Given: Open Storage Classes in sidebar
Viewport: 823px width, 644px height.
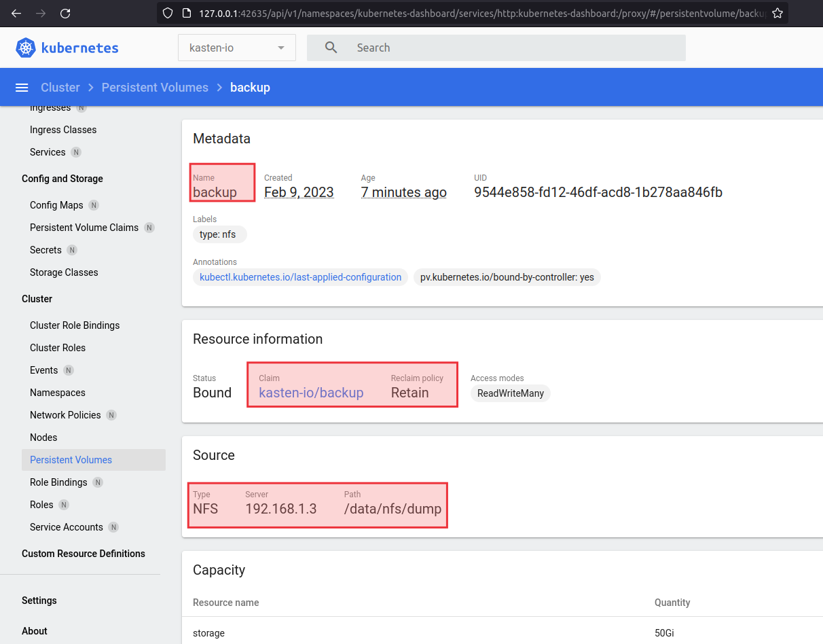Looking at the screenshot, I should pos(64,272).
